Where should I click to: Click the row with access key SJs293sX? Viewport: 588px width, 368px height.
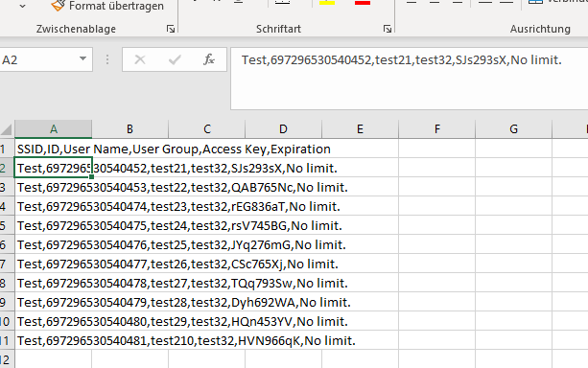177,169
